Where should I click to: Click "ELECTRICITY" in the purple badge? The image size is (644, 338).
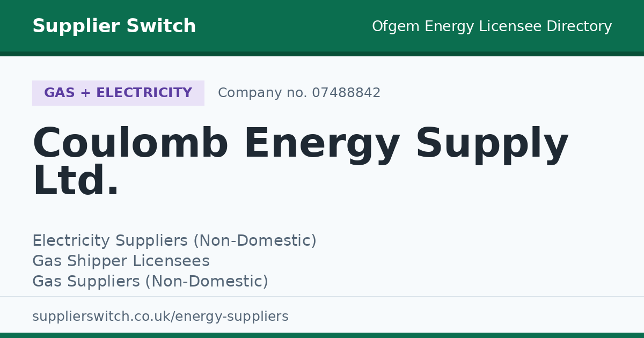(144, 93)
